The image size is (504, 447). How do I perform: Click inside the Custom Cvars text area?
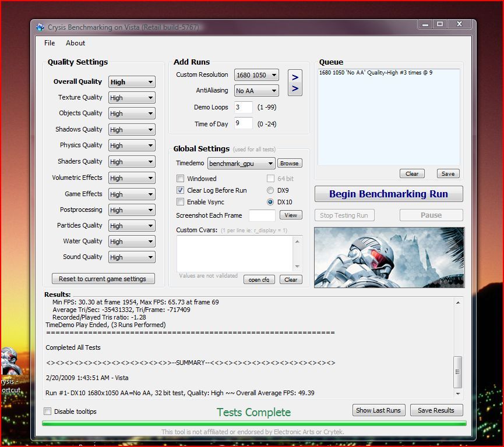(x=235, y=254)
